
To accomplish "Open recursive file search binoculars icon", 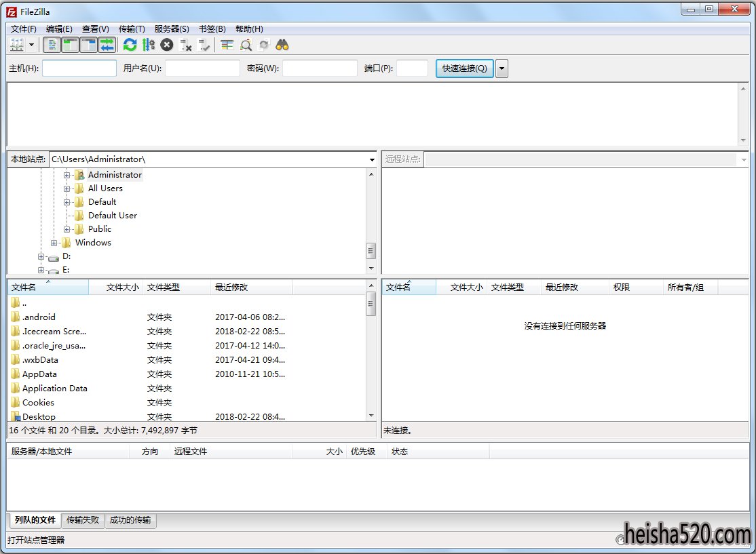I will tap(282, 45).
